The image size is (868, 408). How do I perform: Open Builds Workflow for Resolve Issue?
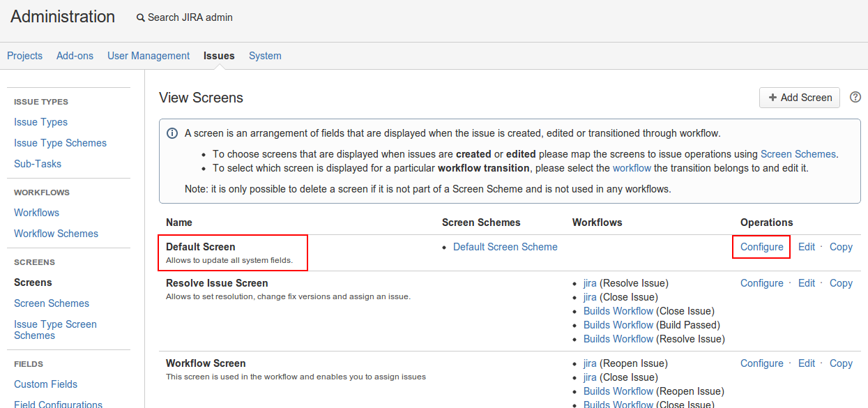click(x=618, y=339)
